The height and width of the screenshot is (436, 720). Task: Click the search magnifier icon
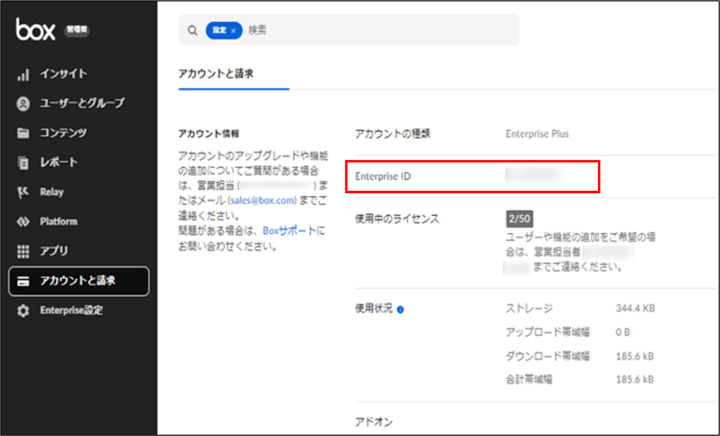point(192,31)
